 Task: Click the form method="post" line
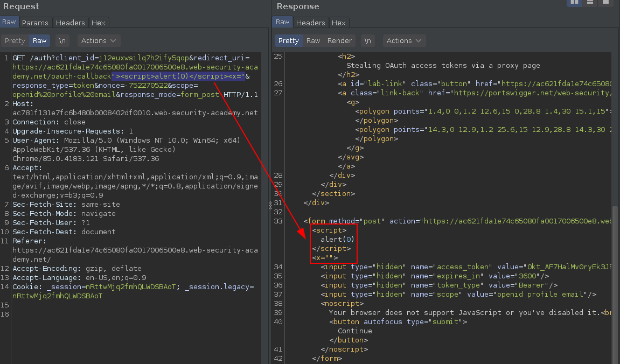coord(457,221)
